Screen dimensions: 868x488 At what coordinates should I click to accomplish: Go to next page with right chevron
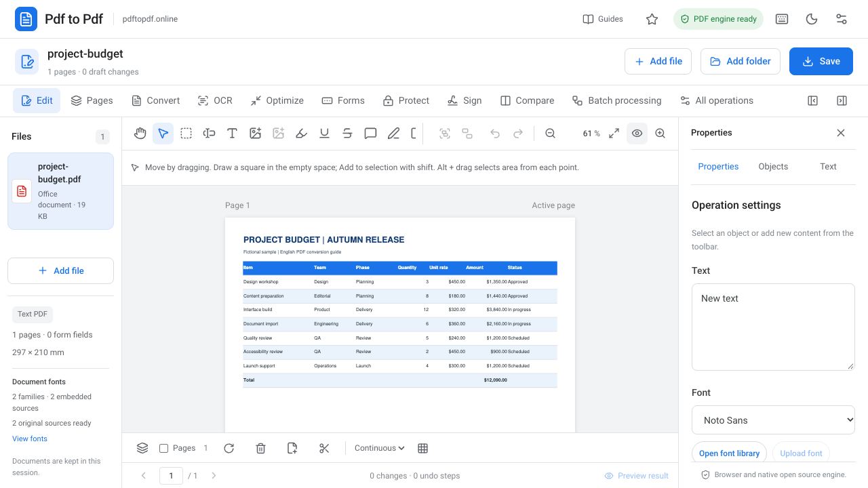click(214, 476)
